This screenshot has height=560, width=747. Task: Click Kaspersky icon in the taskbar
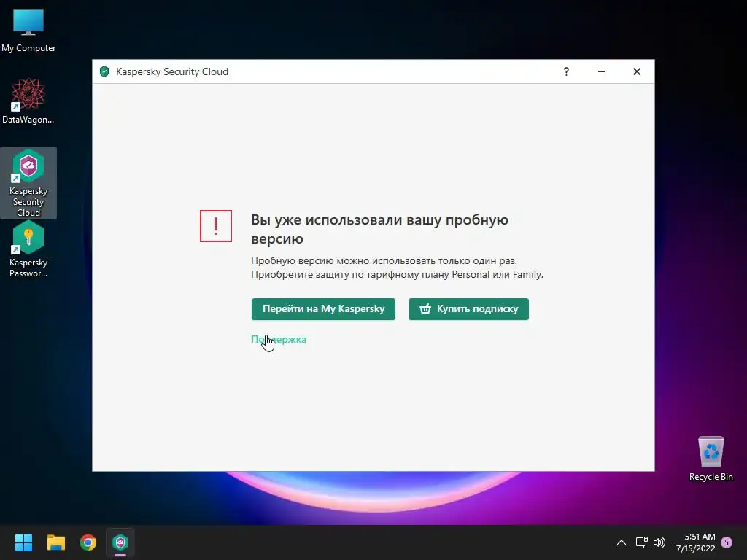click(x=120, y=542)
